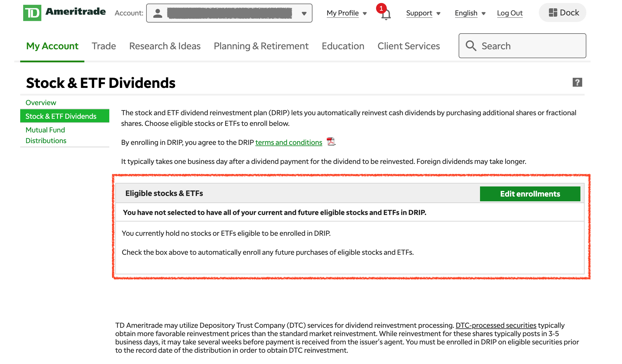Select the My Account navigation tab
Viewport: 622px width, 364px height.
pos(52,45)
